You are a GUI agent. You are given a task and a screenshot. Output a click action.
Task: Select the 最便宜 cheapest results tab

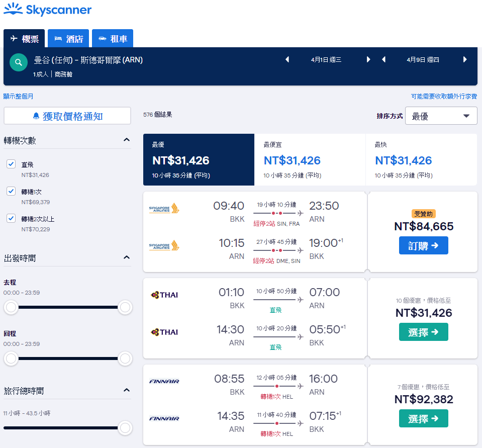click(x=310, y=159)
